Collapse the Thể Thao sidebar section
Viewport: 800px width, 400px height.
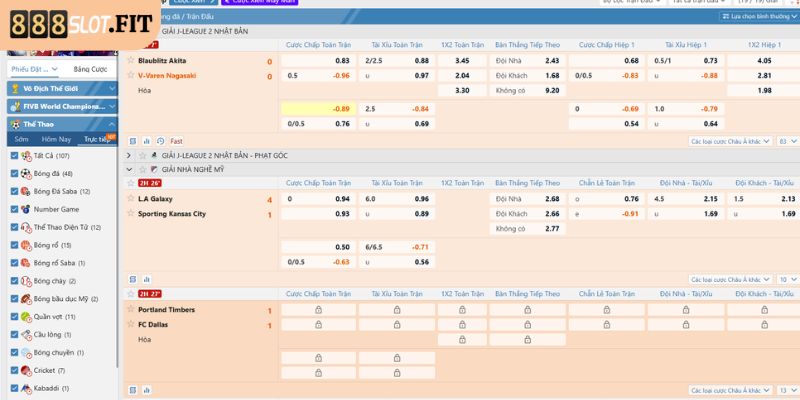coord(58,124)
